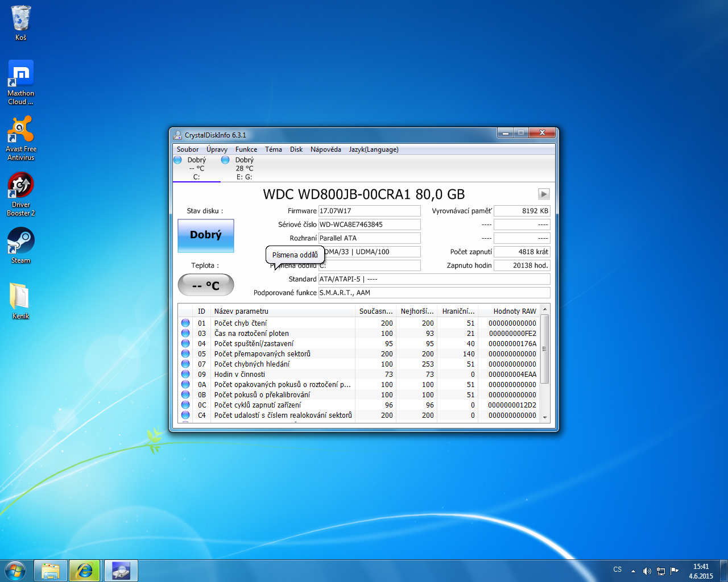This screenshot has width=728, height=582.
Task: Click the status orb for attribute 04
Action: pos(185,343)
